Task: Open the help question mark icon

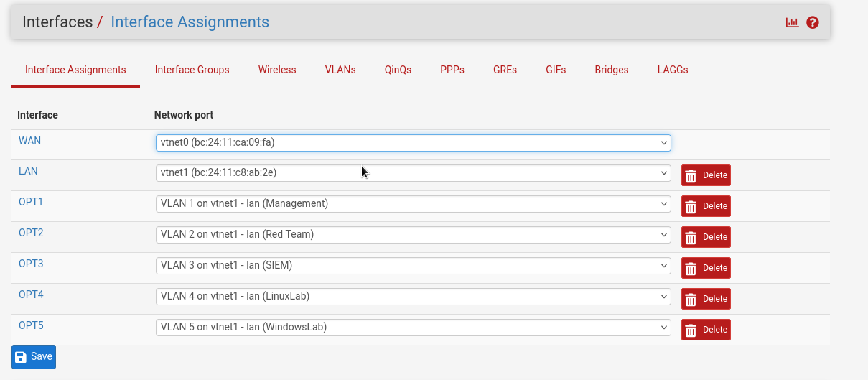Action: [813, 22]
